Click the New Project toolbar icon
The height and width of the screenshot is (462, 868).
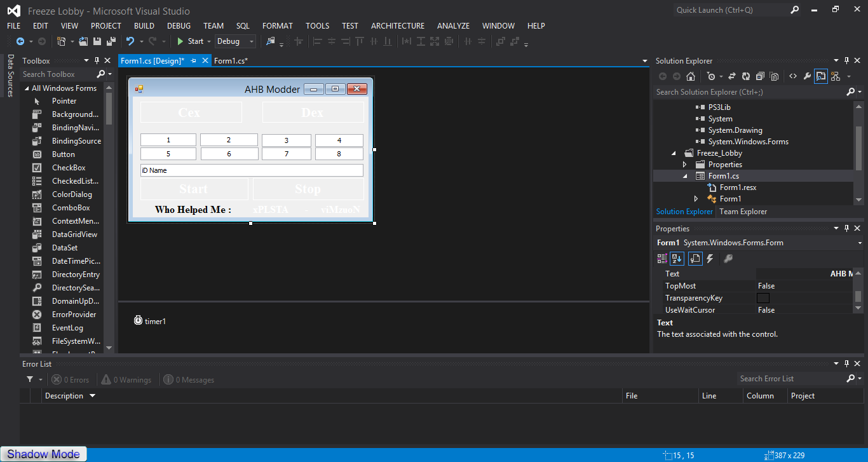(x=62, y=41)
